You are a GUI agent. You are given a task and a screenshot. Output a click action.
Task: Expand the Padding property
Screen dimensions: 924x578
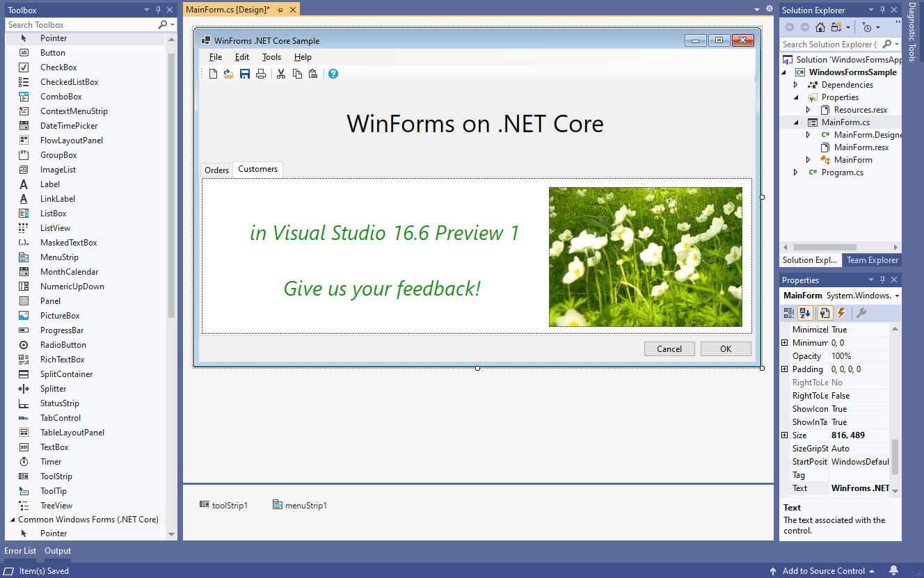coord(785,369)
